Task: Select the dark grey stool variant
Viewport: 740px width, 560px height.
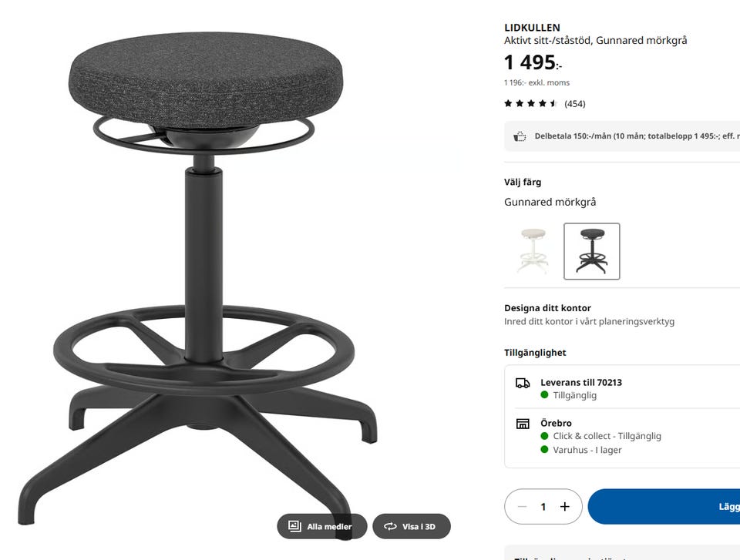Action: tap(592, 251)
